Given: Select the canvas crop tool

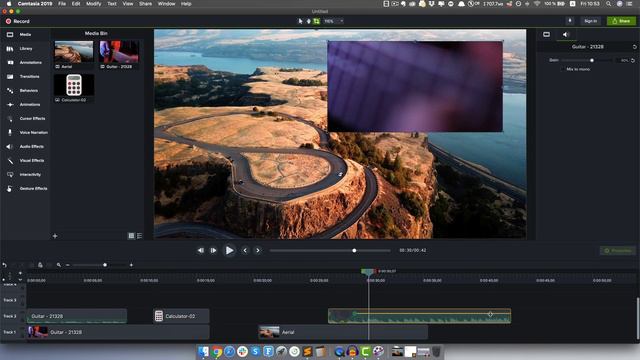Looking at the screenshot, I should [x=316, y=21].
